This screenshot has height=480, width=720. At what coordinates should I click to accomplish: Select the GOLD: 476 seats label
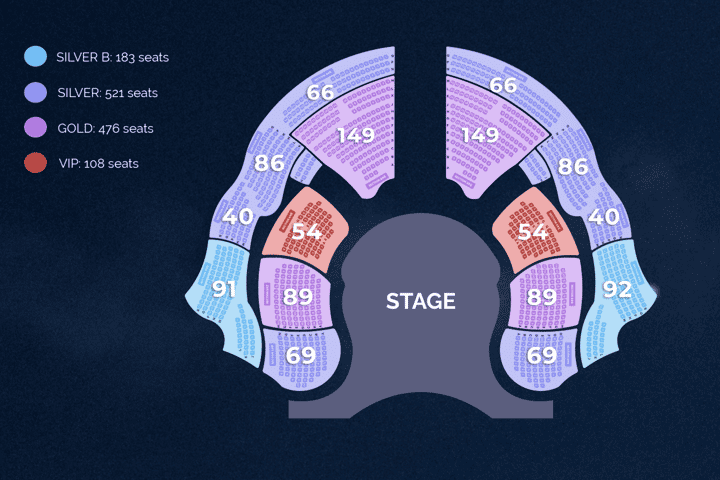point(105,128)
